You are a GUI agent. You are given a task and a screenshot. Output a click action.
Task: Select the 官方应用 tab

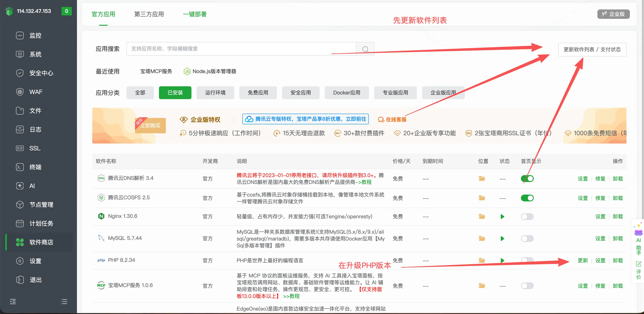103,14
